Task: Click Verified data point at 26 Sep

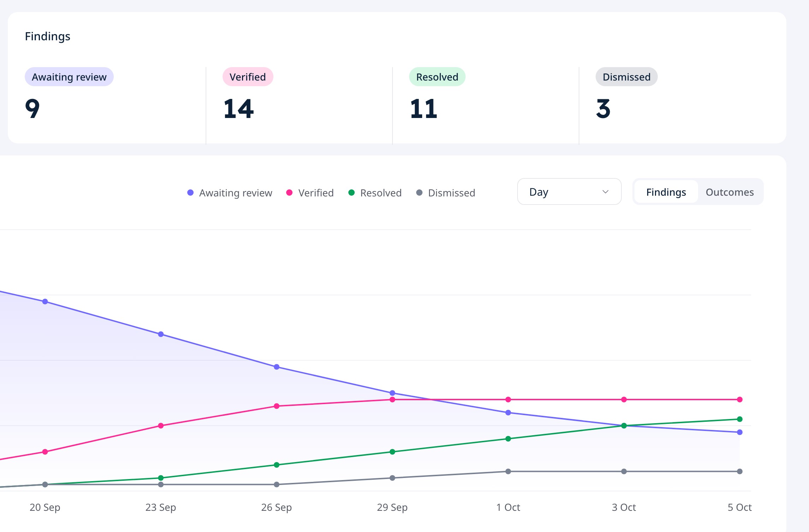Action: [277, 406]
